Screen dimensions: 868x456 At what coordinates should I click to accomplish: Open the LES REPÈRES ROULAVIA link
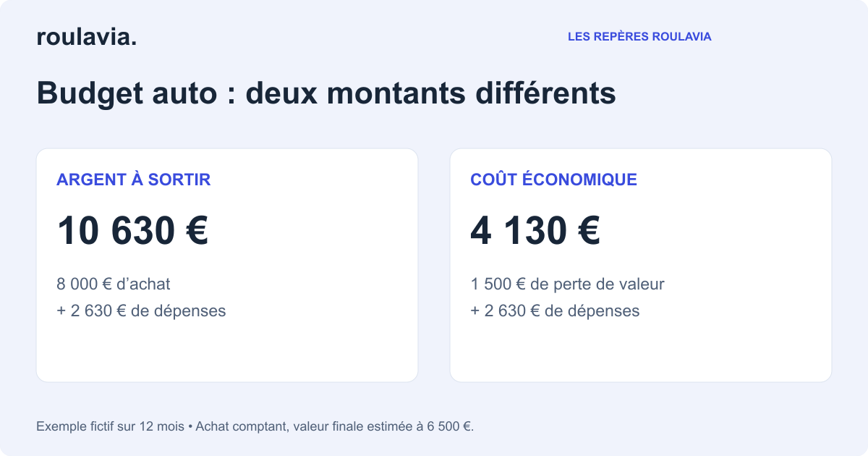639,36
